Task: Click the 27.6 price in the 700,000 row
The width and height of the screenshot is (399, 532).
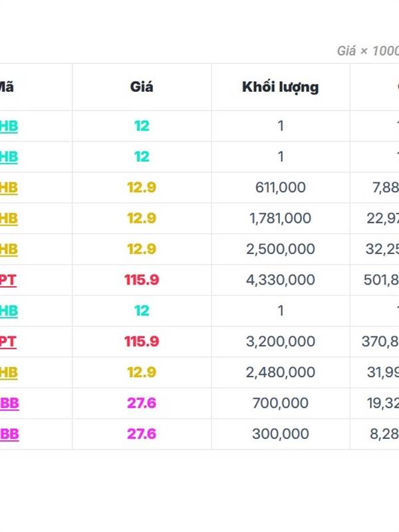Action: tap(142, 403)
